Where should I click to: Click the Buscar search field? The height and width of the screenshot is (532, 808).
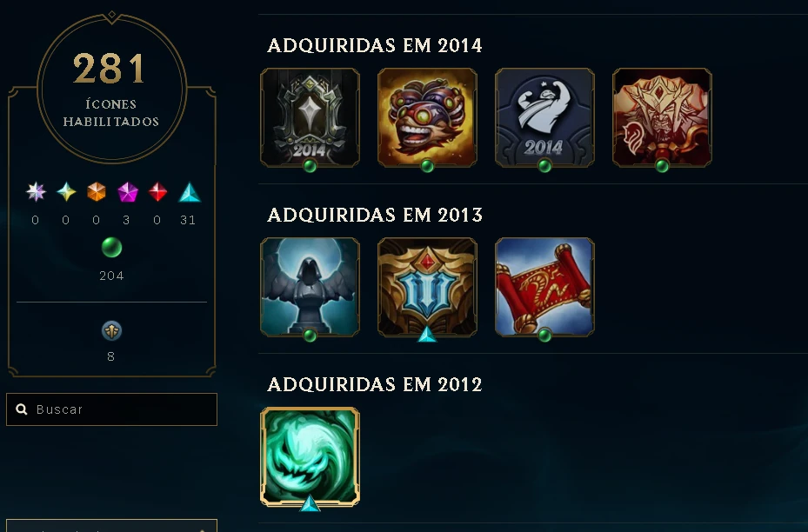(x=112, y=409)
